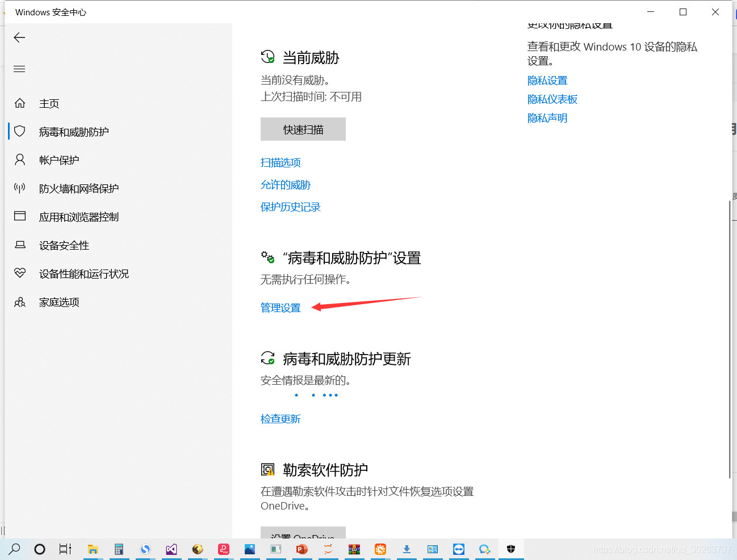737x560 pixels.
Task: Open Cortana circle on the taskbar
Action: (x=40, y=549)
